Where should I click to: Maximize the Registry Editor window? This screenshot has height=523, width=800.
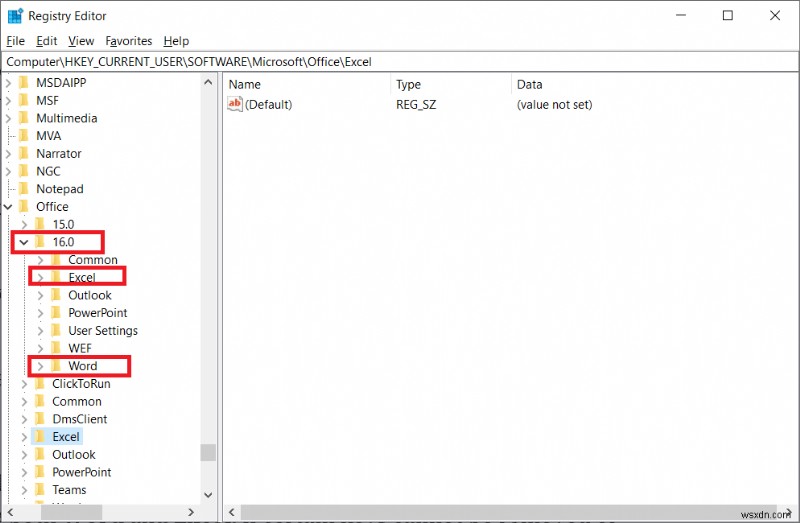728,15
